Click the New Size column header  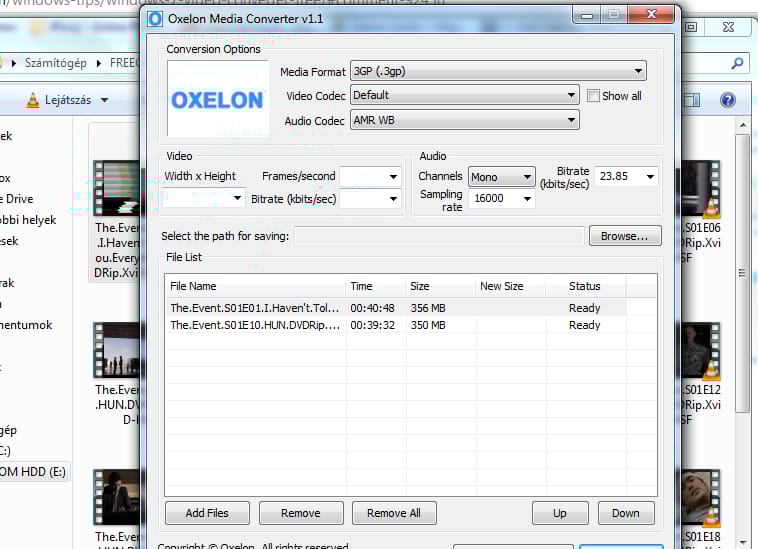510,286
